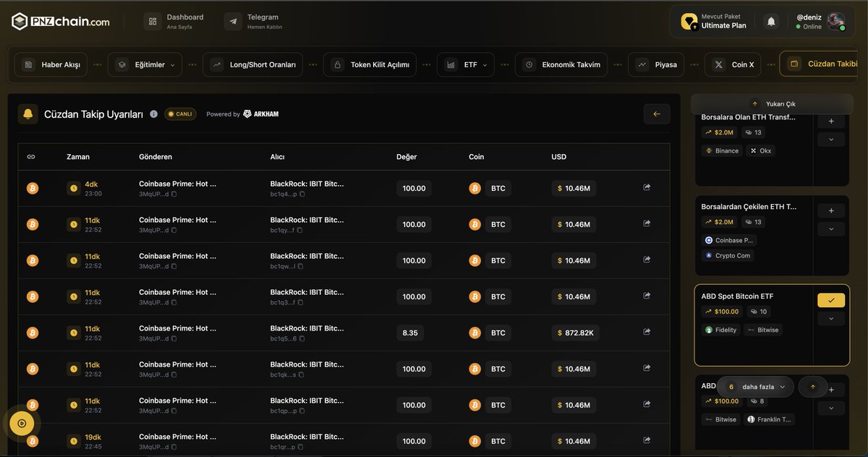Click the back arrow button in alerts panel
Screen dimensions: 868x457
tap(657, 114)
